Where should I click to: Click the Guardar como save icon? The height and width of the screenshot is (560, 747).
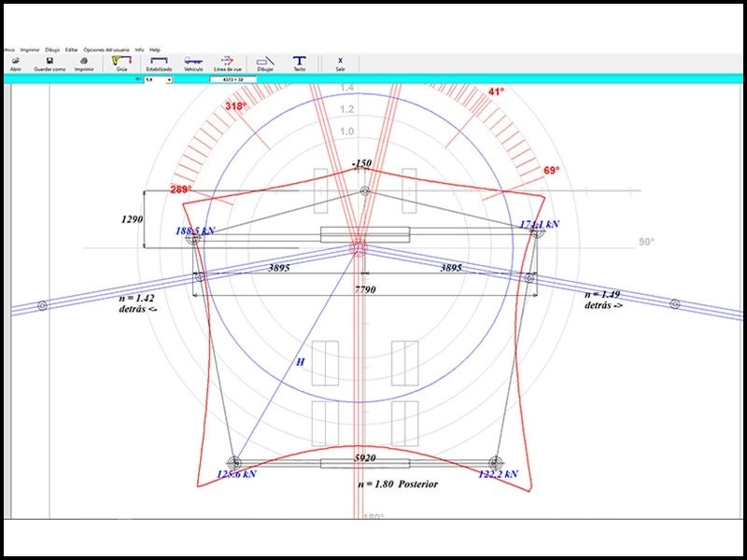[49, 63]
